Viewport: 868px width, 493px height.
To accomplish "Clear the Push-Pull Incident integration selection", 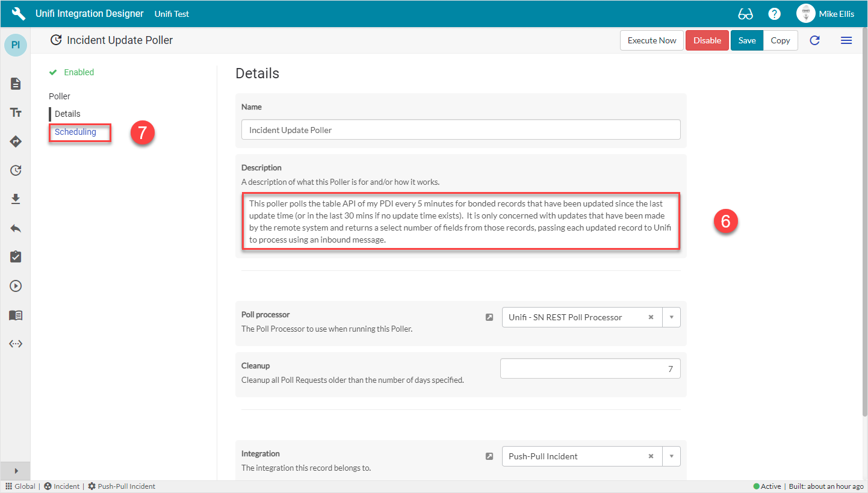I will click(x=651, y=456).
